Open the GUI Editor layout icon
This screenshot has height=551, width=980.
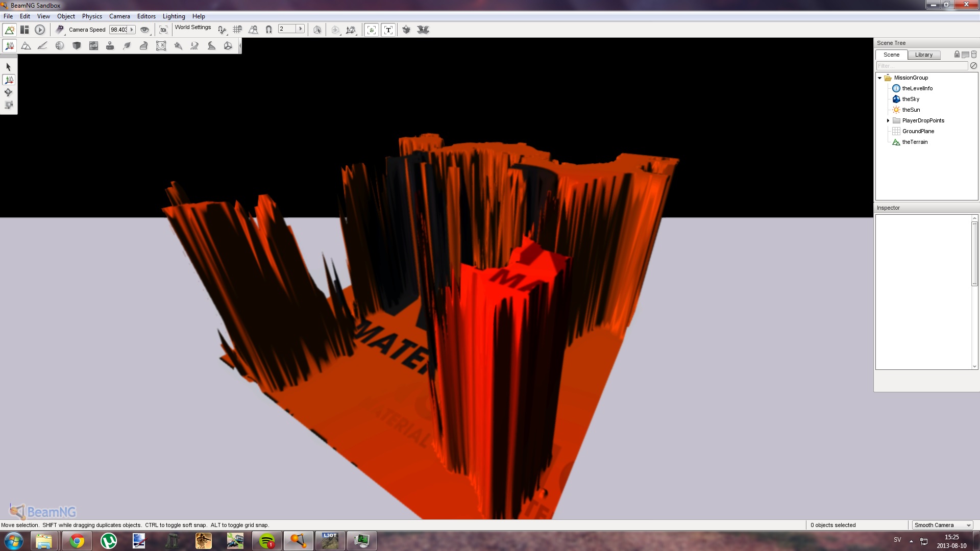24,30
